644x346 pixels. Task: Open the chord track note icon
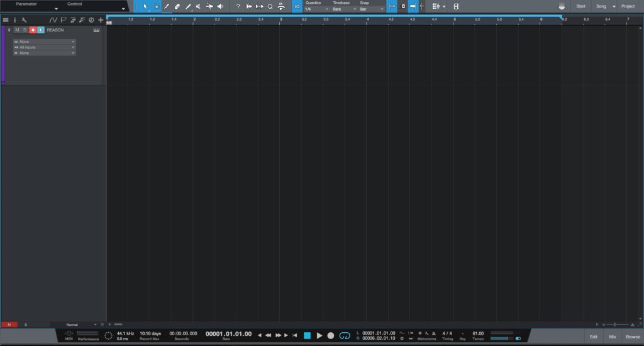click(x=82, y=20)
